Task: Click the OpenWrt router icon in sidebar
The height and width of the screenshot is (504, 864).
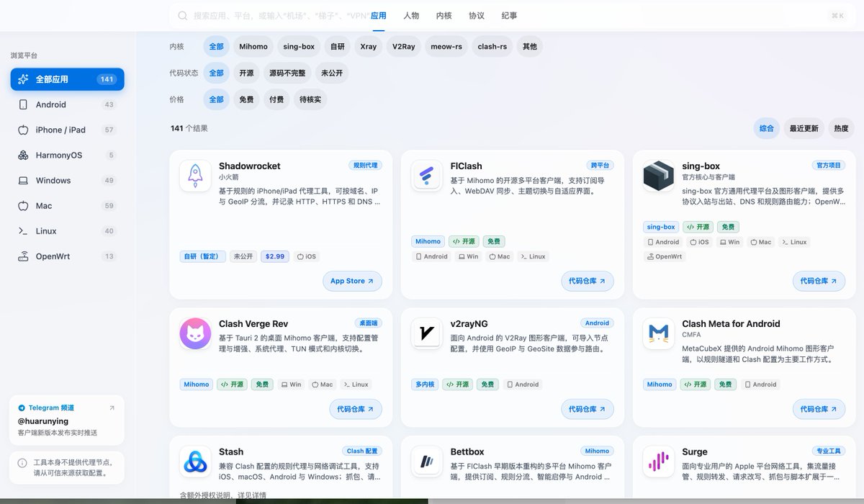Action: point(23,256)
